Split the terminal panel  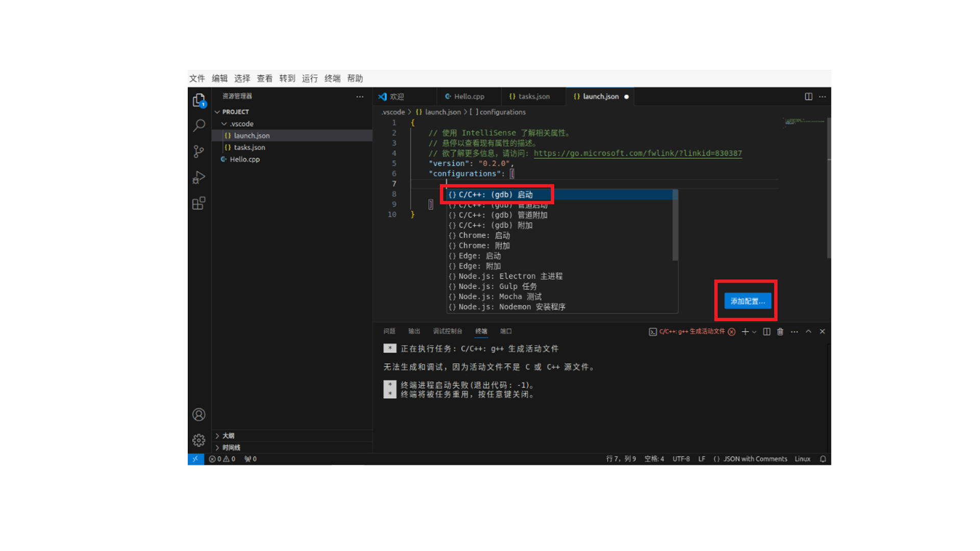pyautogui.click(x=767, y=332)
